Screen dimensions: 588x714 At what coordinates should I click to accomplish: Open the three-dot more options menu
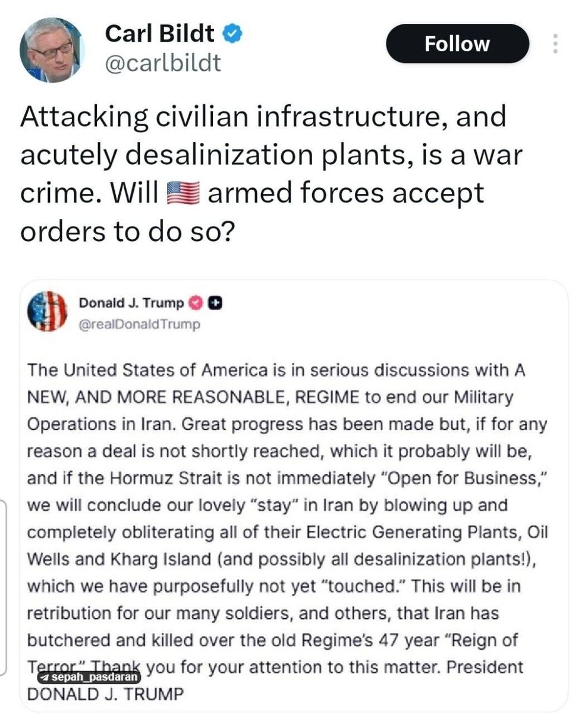(x=555, y=44)
